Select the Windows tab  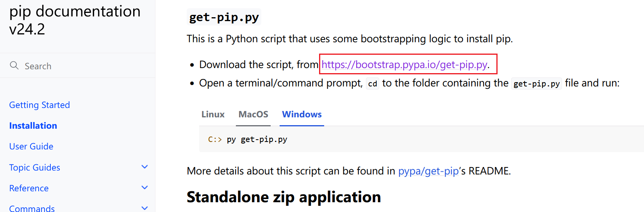pyautogui.click(x=302, y=114)
